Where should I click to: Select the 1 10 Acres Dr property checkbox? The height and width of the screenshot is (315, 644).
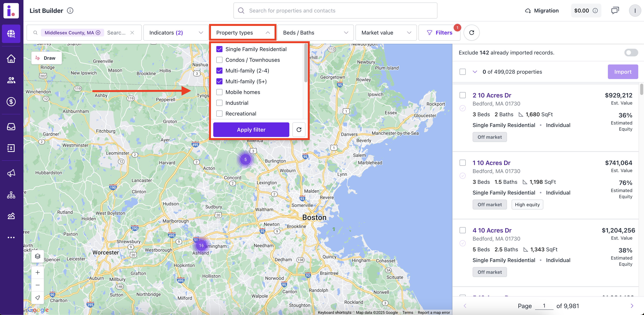(x=462, y=163)
